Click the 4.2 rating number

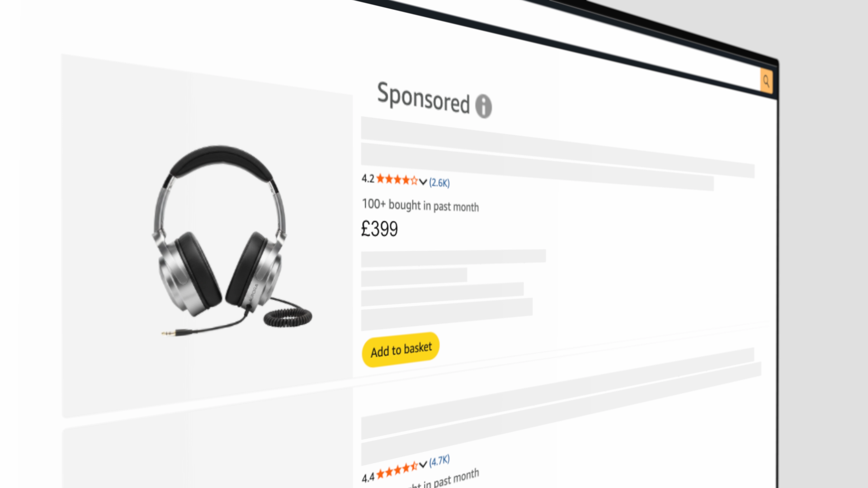368,178
